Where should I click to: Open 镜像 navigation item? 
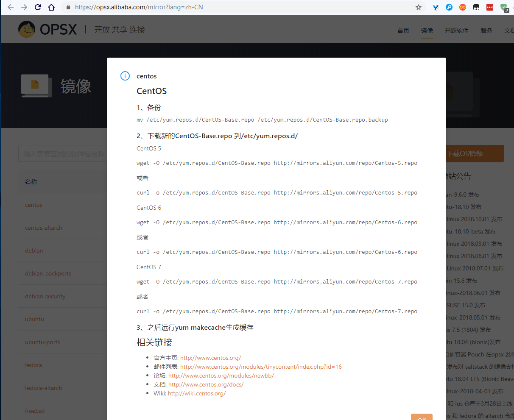[427, 31]
